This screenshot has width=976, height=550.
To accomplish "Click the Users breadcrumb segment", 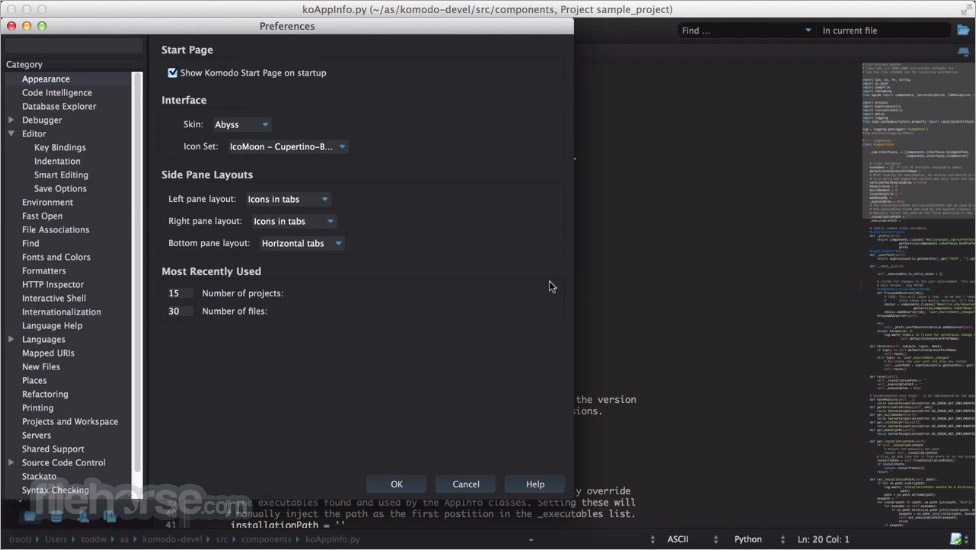I will click(55, 539).
